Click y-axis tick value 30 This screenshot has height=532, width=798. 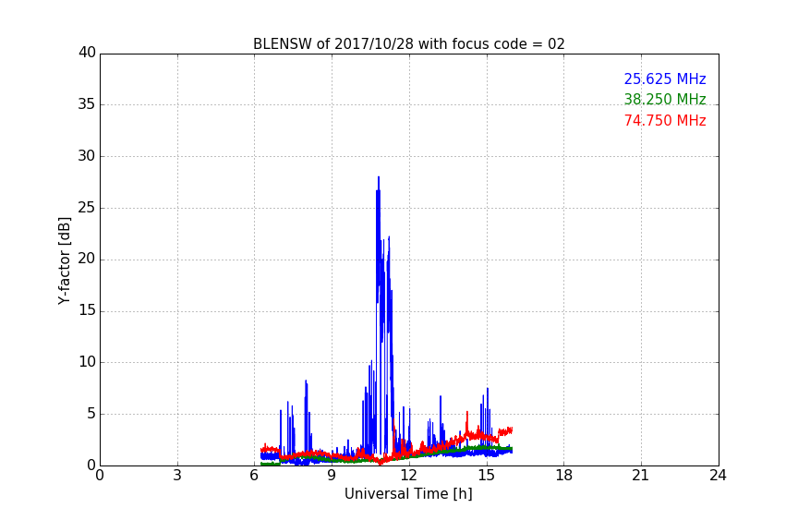click(87, 156)
